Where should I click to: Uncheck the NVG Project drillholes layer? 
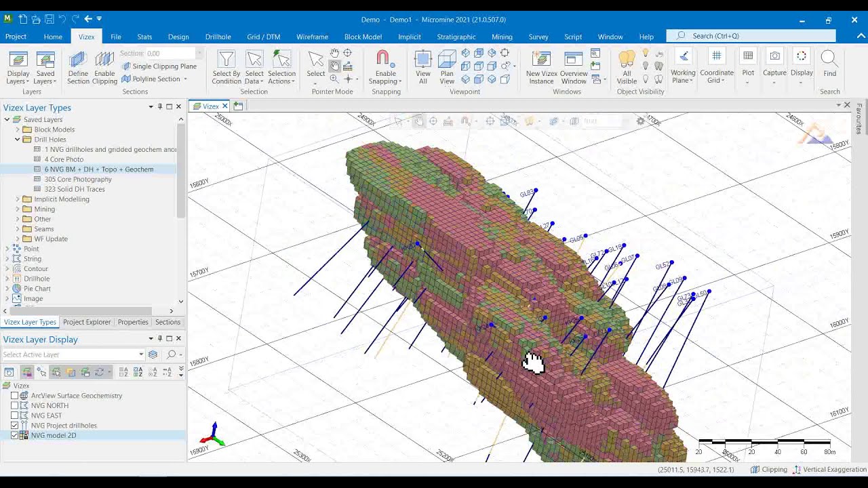pyautogui.click(x=15, y=426)
